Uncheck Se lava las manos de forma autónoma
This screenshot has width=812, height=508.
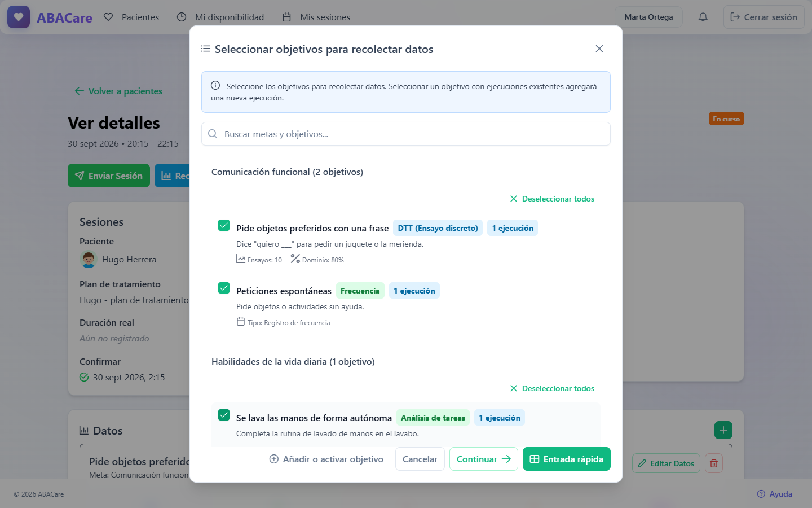(x=224, y=415)
